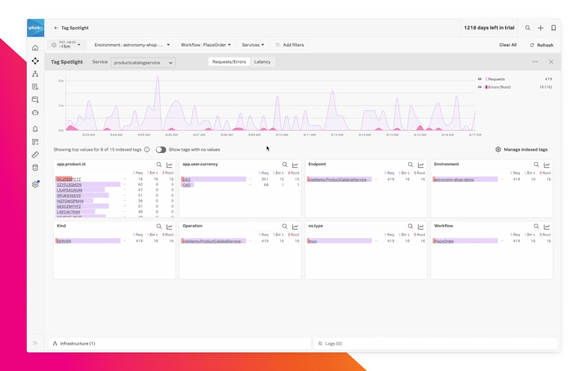Click the Manage indexed tags button

(x=521, y=149)
